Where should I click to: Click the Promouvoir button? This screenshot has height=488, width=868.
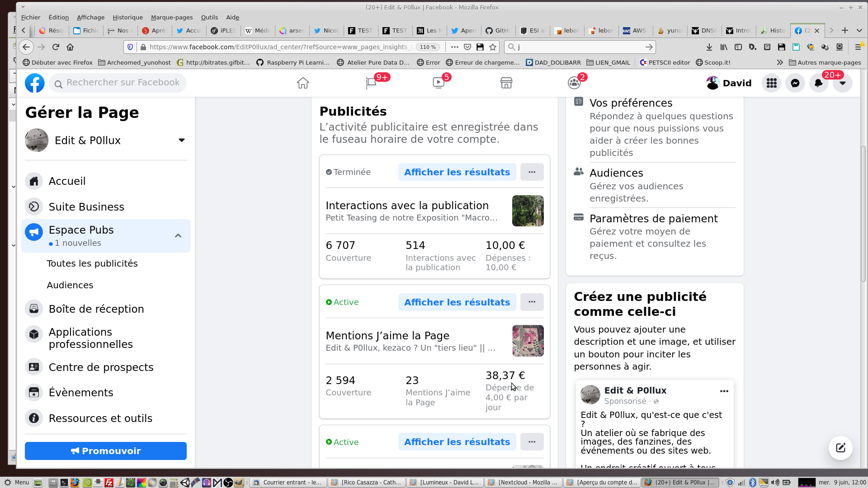[106, 451]
